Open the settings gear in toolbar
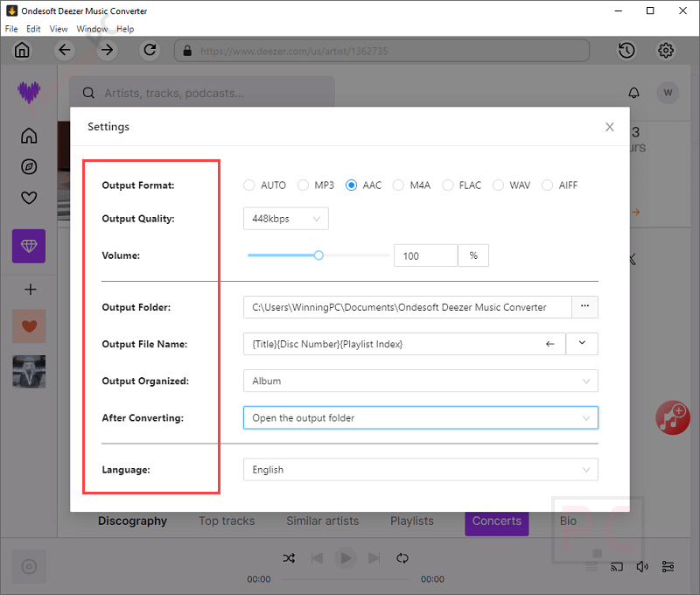 [666, 51]
